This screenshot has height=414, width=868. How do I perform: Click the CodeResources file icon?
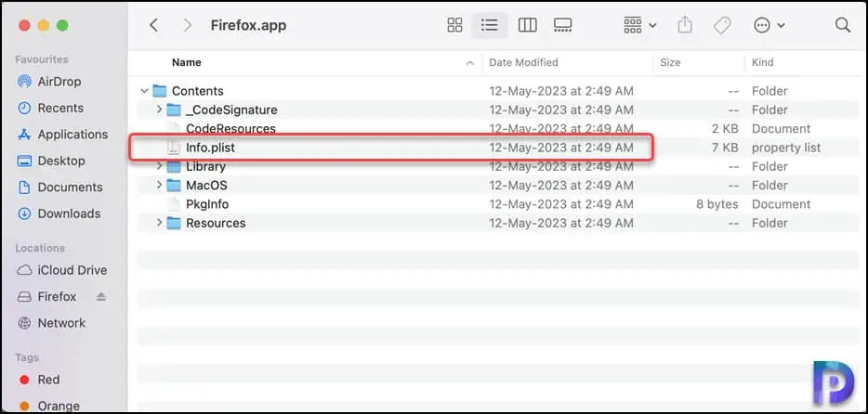(174, 129)
